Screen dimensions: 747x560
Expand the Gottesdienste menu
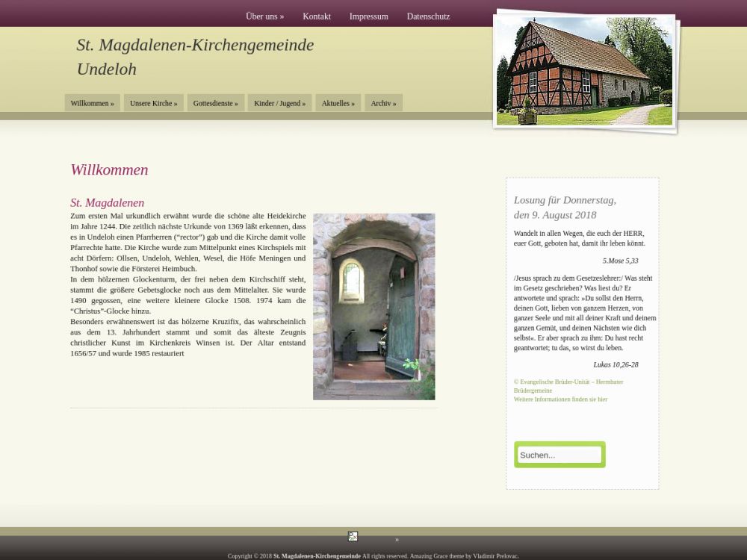(x=215, y=103)
